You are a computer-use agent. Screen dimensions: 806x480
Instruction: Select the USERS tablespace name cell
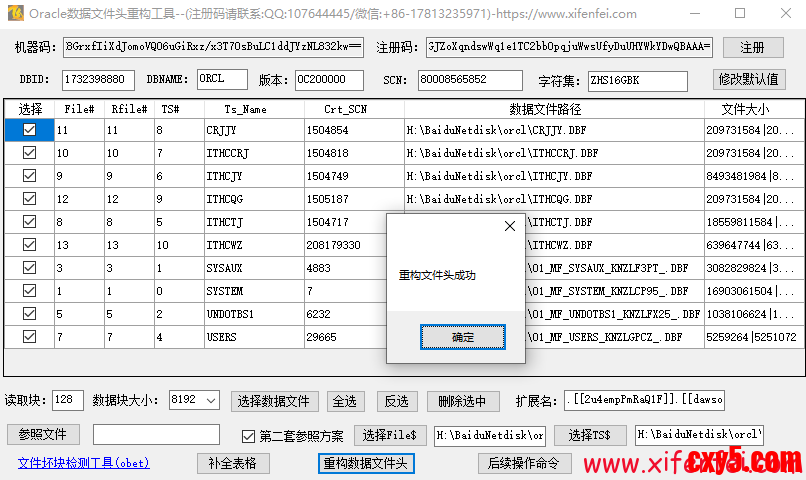tap(254, 337)
